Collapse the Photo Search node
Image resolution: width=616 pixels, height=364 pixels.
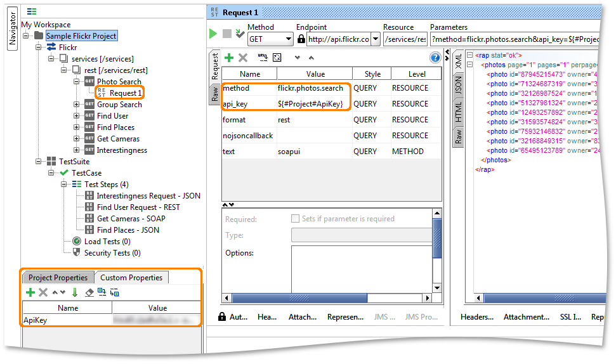click(x=76, y=81)
